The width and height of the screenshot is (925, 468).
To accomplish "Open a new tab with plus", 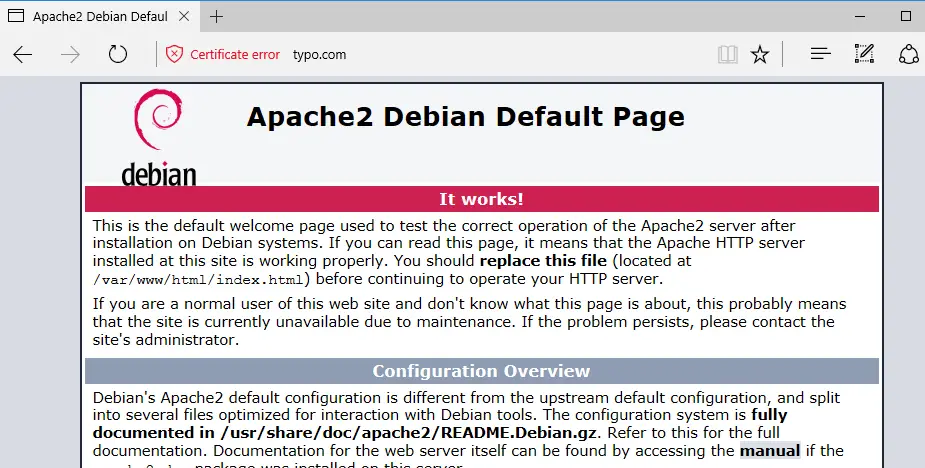I will (217, 17).
